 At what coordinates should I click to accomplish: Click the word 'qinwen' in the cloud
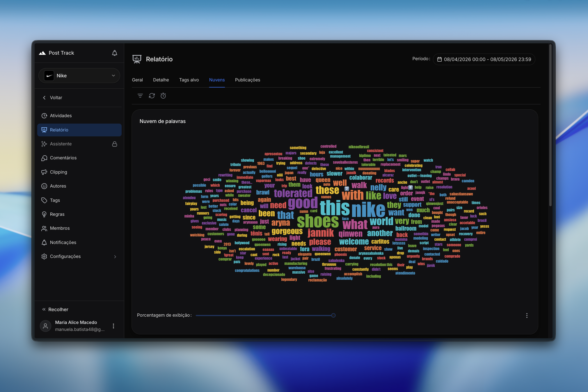(350, 234)
